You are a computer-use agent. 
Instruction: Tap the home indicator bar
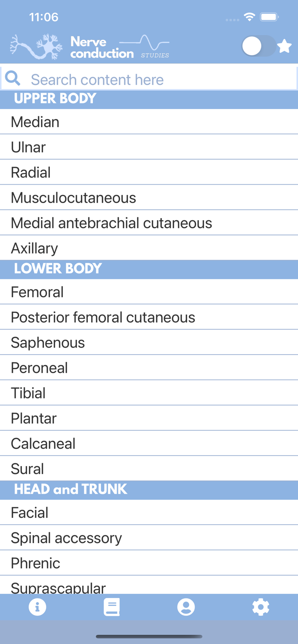click(x=149, y=637)
